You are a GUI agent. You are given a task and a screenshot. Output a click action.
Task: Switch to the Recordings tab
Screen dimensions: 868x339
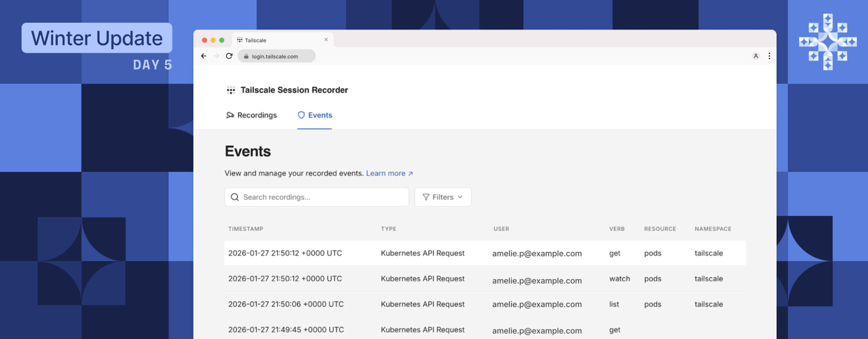click(x=251, y=115)
